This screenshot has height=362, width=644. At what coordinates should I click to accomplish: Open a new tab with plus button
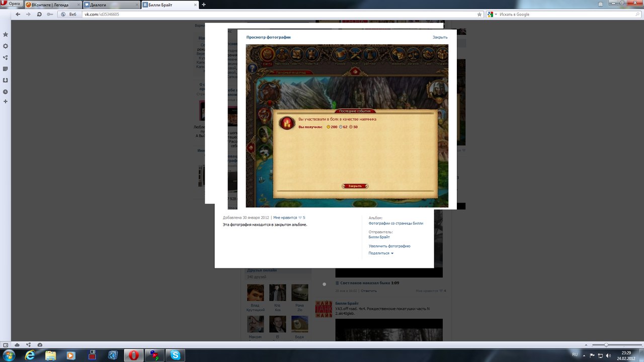click(x=204, y=5)
